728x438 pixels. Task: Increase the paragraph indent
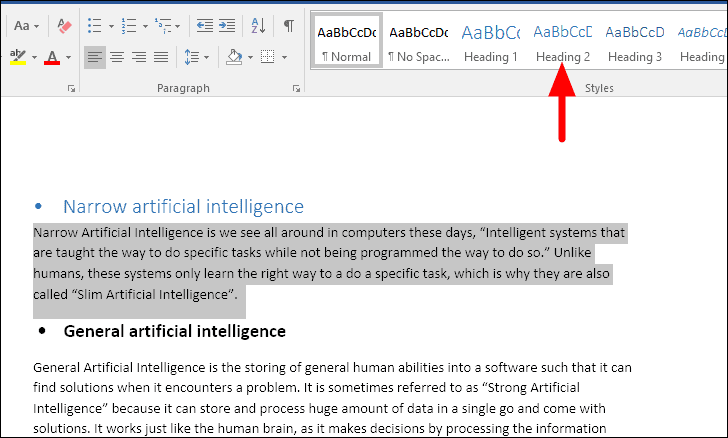click(227, 26)
